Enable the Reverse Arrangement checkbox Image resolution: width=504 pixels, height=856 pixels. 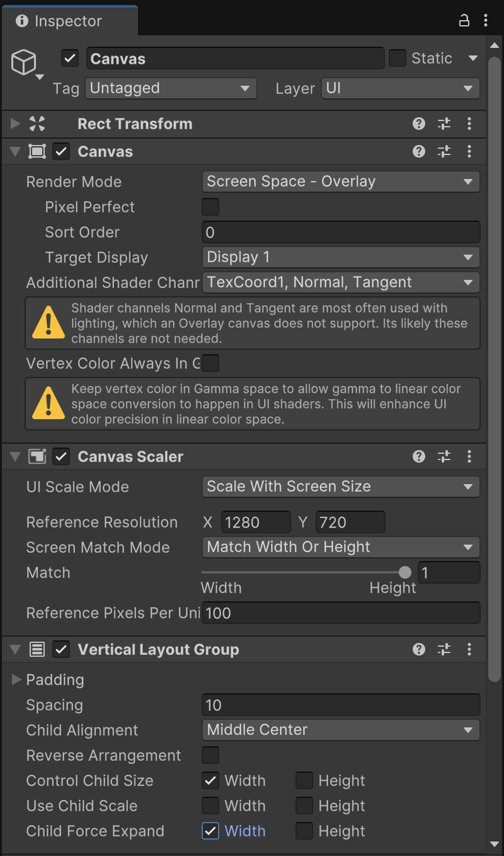click(x=210, y=755)
